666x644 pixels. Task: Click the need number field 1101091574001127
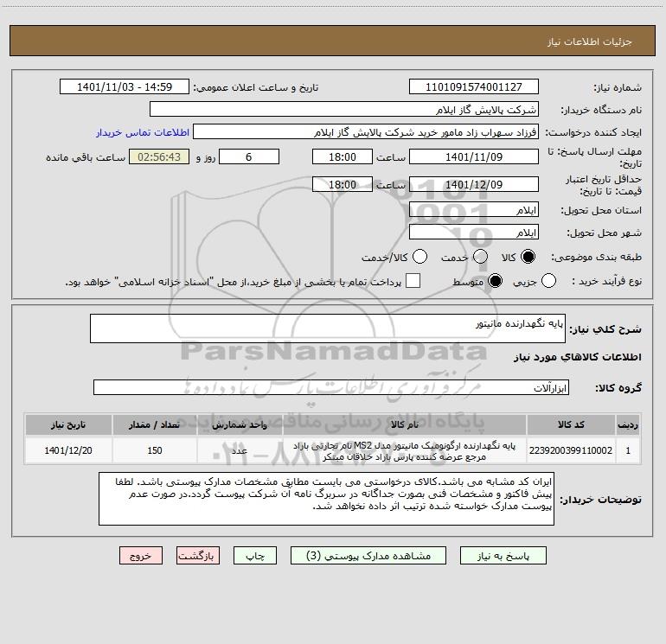[x=474, y=86]
